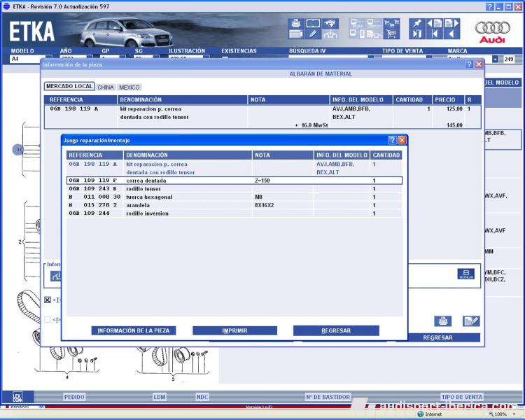Screen dimensions: 525x420
Task: Expand the MODELO dropdown arrow
Action: [49, 57]
